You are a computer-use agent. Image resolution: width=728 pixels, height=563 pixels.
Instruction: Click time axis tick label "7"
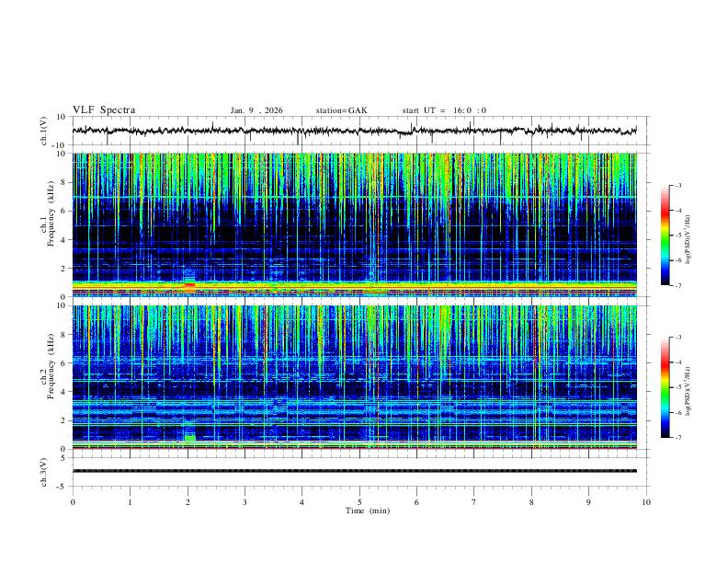tap(474, 502)
